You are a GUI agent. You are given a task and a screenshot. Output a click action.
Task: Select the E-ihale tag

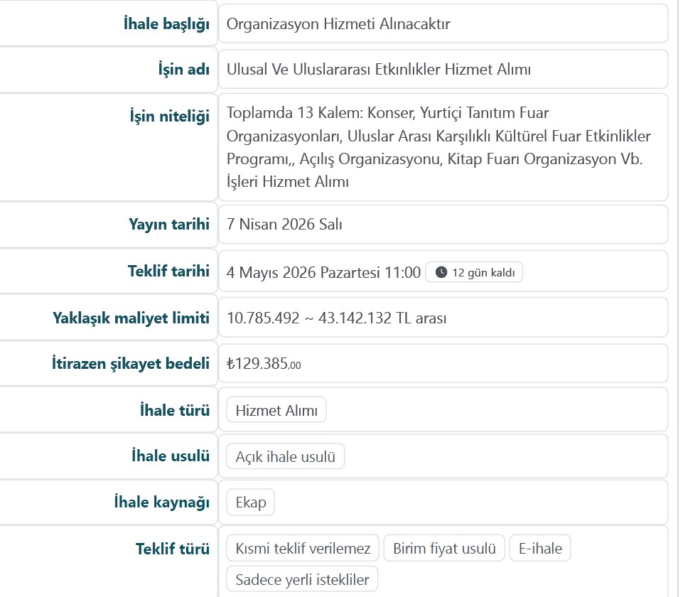click(540, 549)
